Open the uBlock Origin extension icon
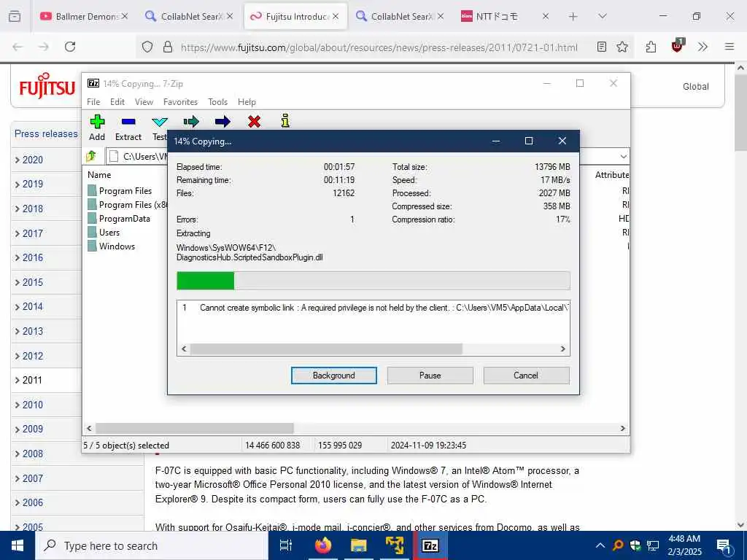This screenshot has width=747, height=560. coord(677,46)
